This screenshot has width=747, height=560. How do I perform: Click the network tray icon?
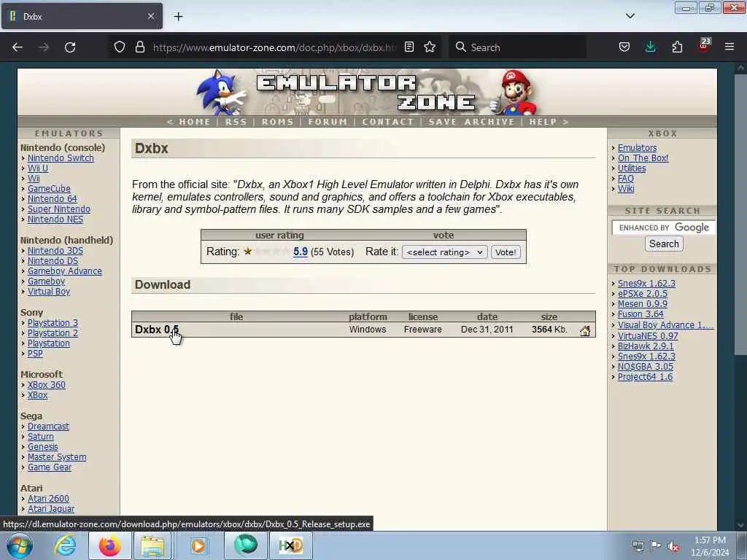(638, 546)
